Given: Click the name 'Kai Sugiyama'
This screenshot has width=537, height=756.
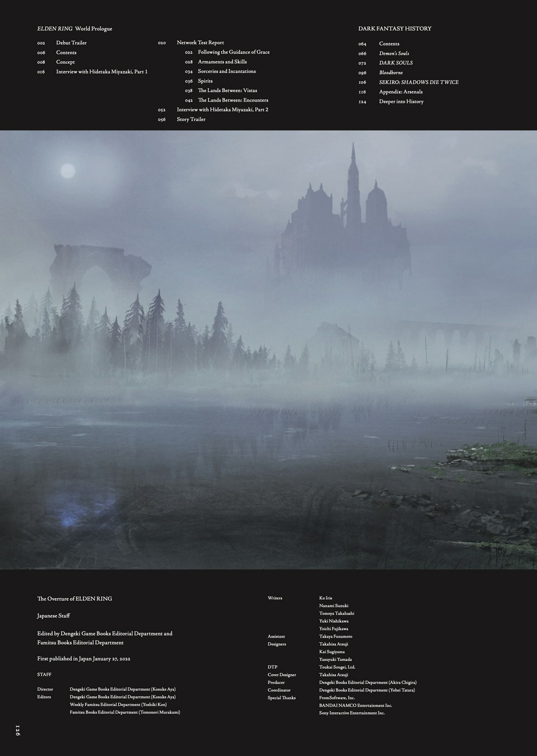Looking at the screenshot, I should tap(332, 652).
